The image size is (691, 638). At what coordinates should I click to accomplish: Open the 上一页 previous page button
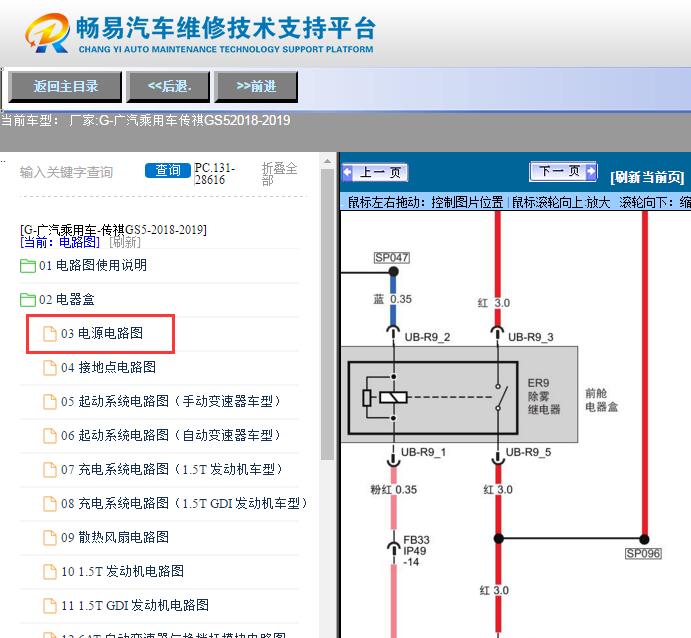click(x=375, y=172)
